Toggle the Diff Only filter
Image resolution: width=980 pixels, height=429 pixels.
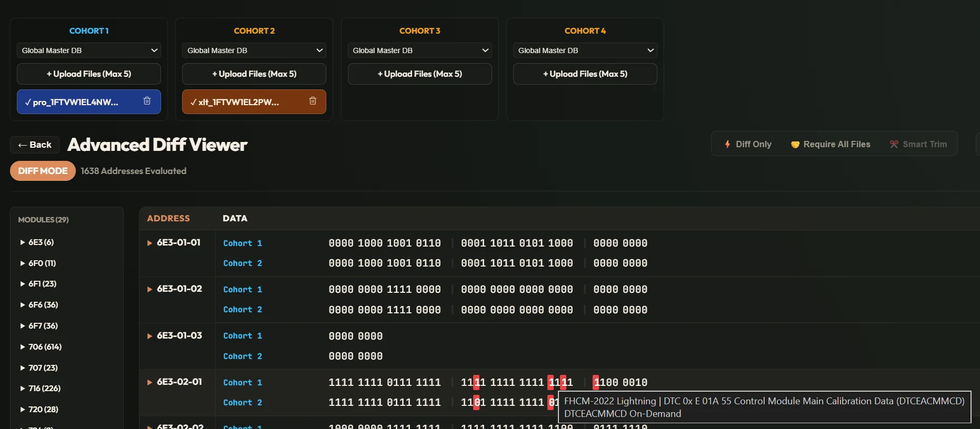(748, 144)
